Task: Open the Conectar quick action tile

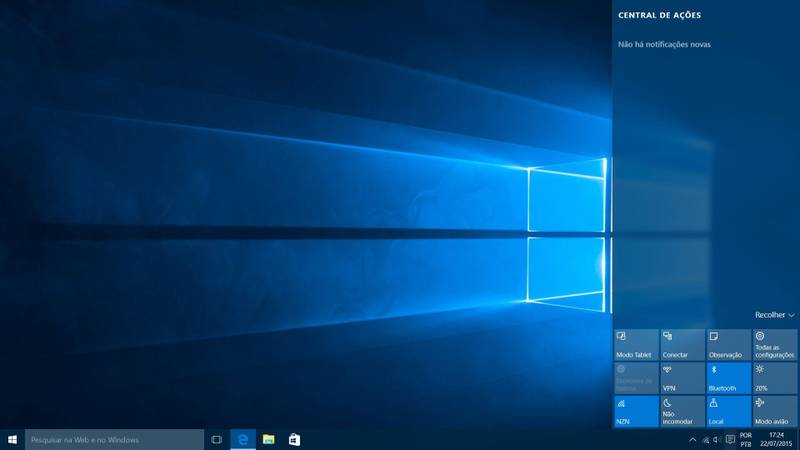Action: pos(683,345)
